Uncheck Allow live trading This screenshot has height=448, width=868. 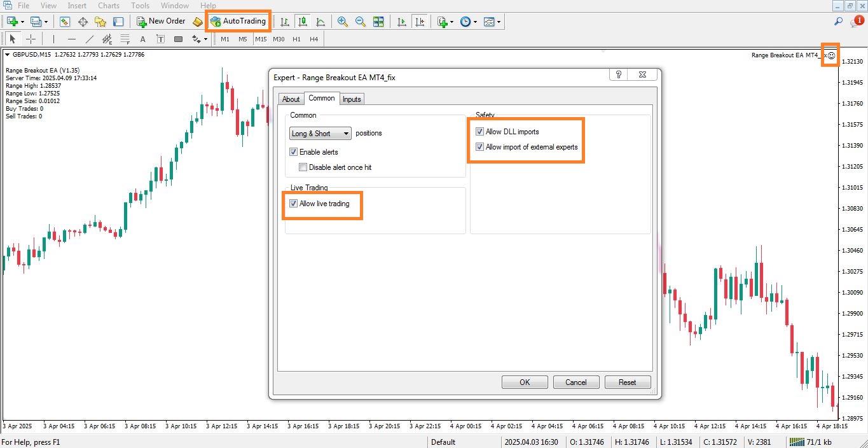[293, 204]
